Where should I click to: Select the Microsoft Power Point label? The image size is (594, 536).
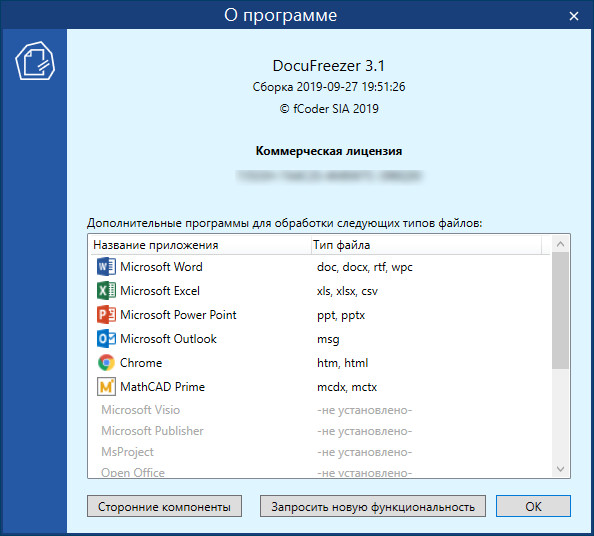[x=178, y=314]
